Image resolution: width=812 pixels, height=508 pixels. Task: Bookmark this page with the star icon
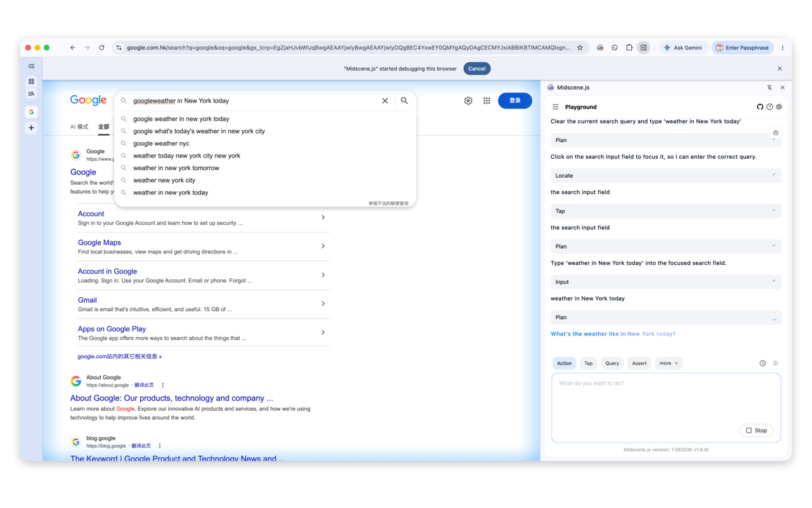(580, 48)
